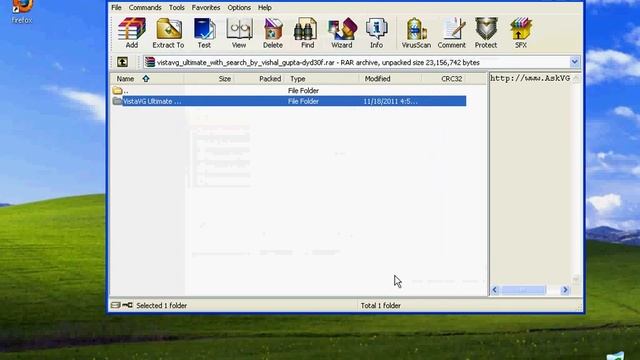Click the RAR archive icon in address bar
This screenshot has width=640, height=360.
(150, 62)
